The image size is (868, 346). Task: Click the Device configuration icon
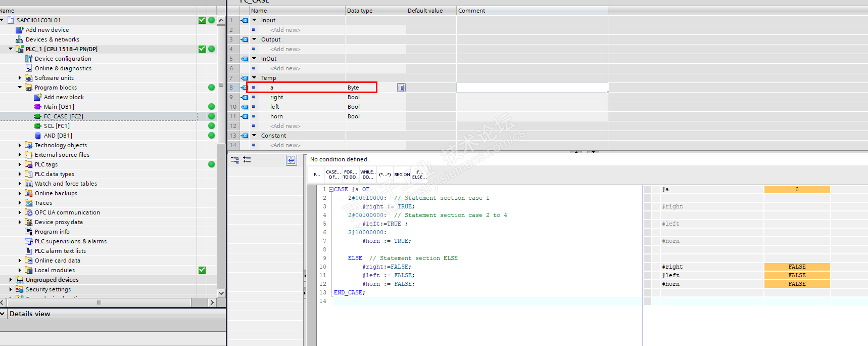(x=29, y=59)
